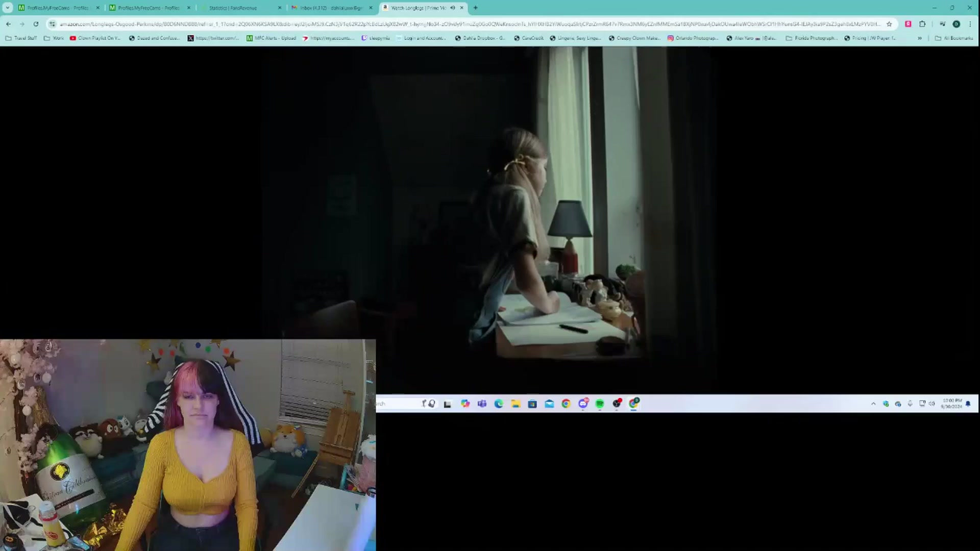
Task: Click the Task View button on the taskbar
Action: [448, 404]
